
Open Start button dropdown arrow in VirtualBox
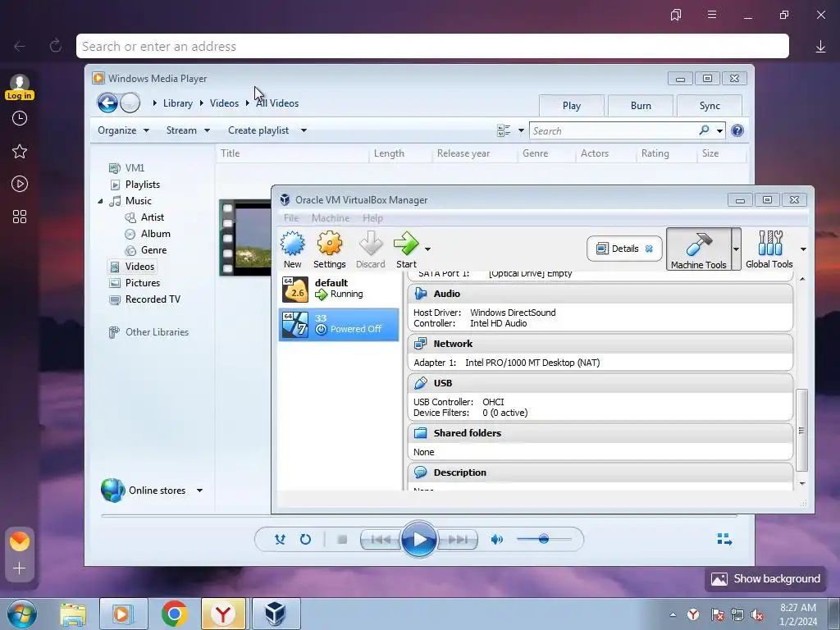pos(427,249)
